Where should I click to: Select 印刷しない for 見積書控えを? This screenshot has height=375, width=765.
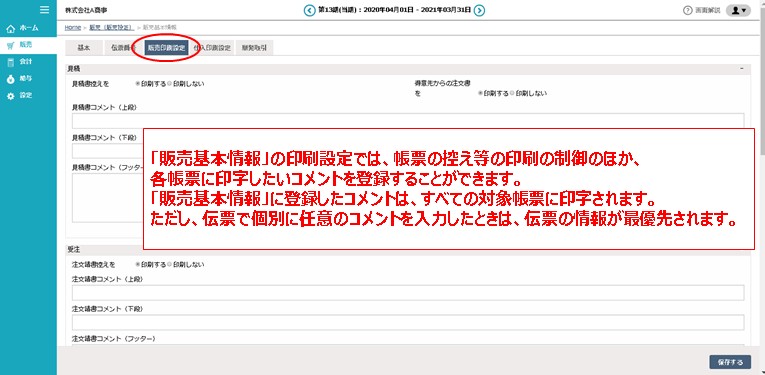[169, 83]
